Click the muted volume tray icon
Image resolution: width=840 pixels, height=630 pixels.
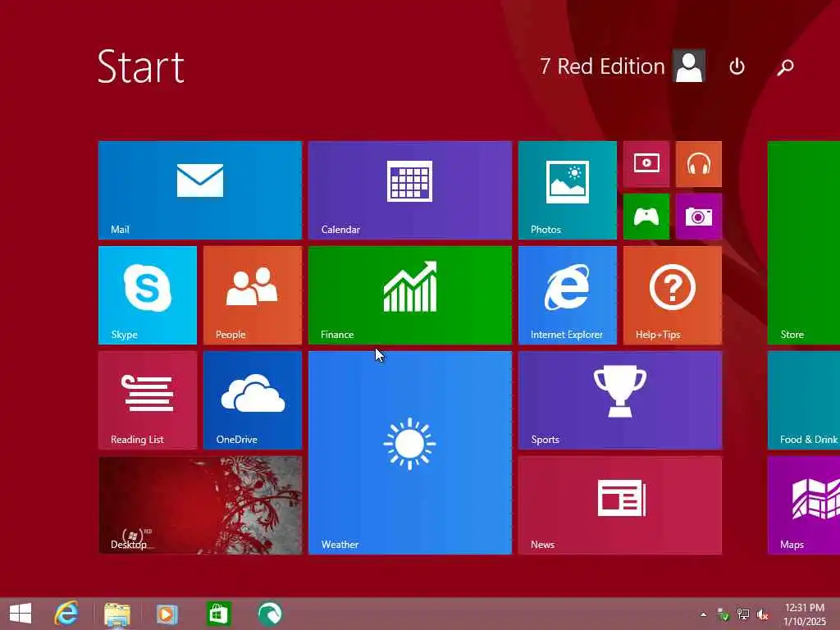[x=762, y=614]
